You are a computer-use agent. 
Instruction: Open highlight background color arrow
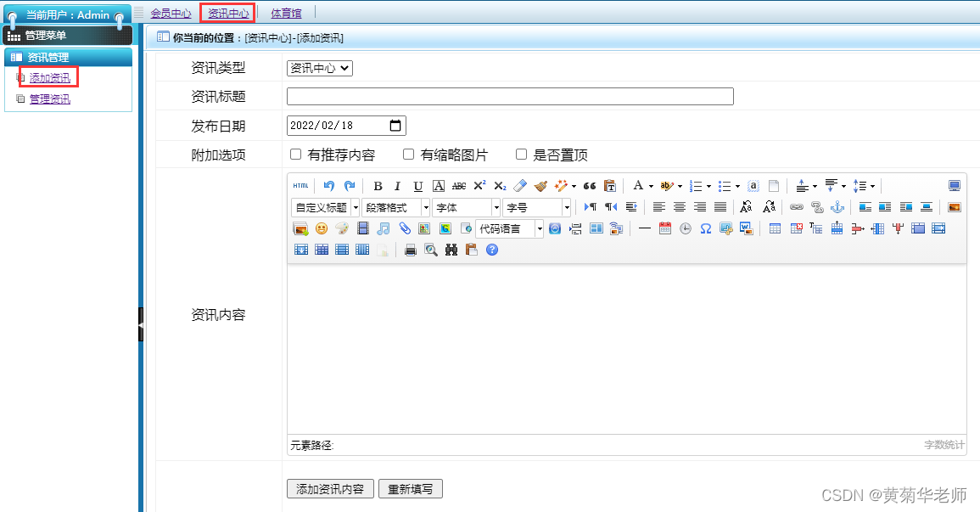[680, 186]
